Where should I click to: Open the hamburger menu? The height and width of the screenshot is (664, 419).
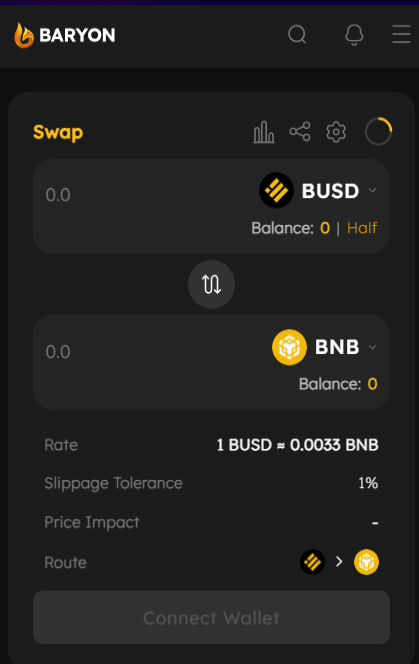401,34
